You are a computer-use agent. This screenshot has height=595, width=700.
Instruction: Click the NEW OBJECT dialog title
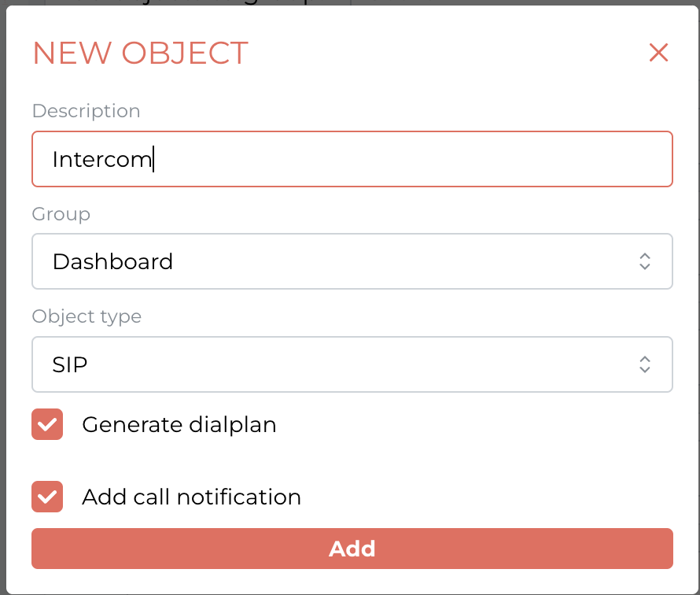coord(140,54)
